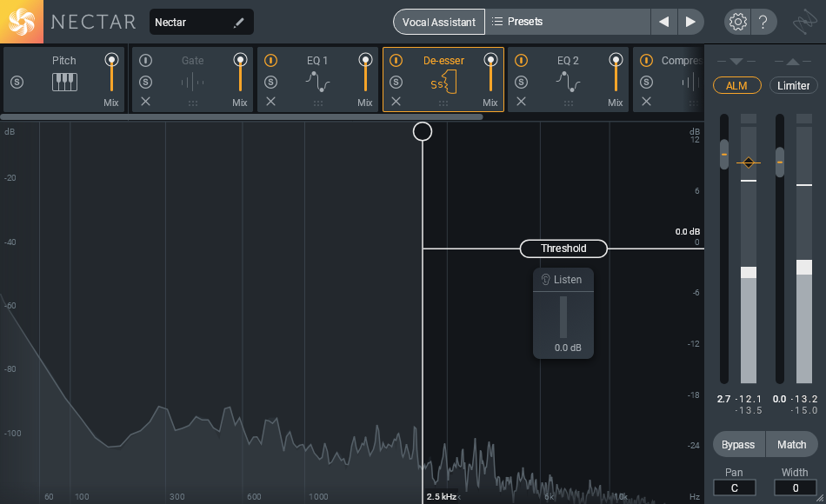826x504 pixels.
Task: Adjust the Gate module Mix slider
Action: click(240, 73)
